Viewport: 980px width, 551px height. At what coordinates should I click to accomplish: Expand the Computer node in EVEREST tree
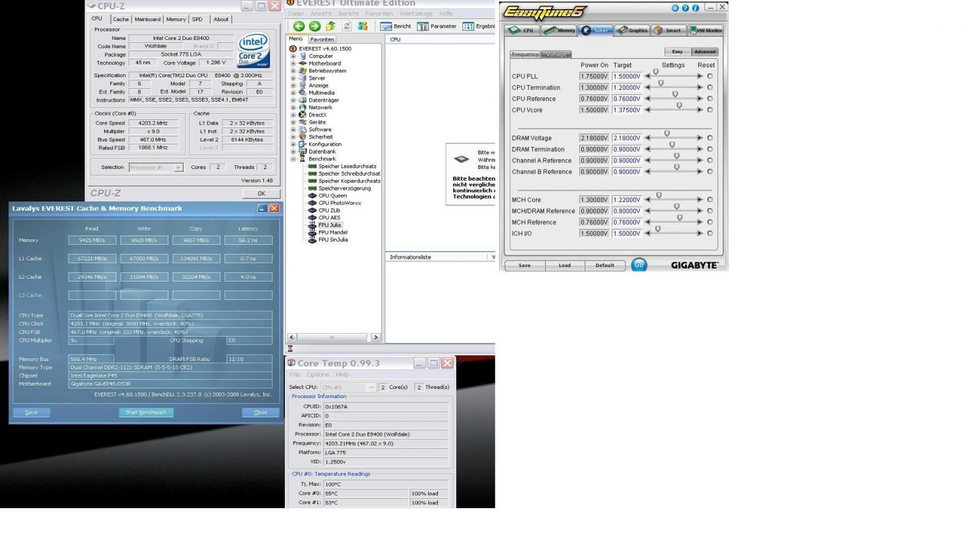pos(293,56)
